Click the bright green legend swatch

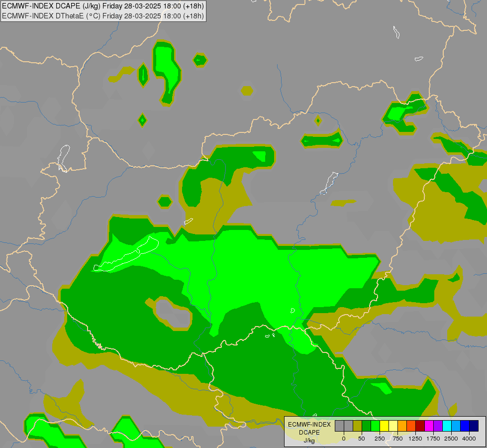click(x=375, y=426)
